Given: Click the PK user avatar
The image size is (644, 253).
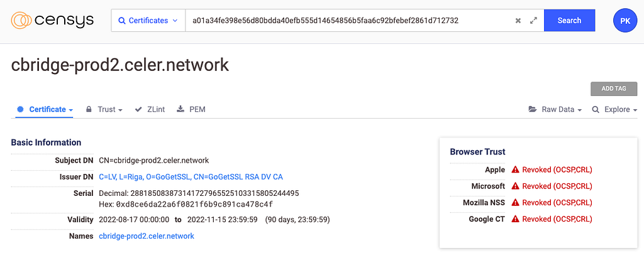Looking at the screenshot, I should click(x=625, y=21).
